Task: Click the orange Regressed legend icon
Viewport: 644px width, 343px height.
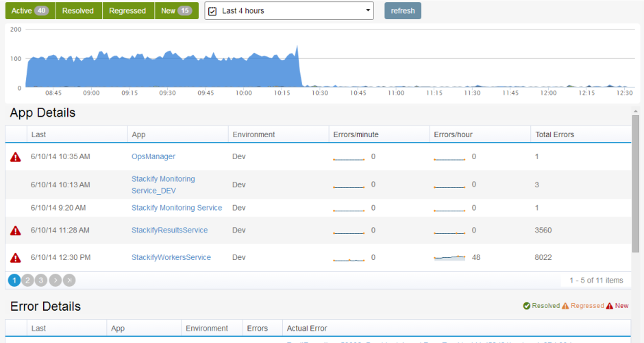Action: pos(565,305)
